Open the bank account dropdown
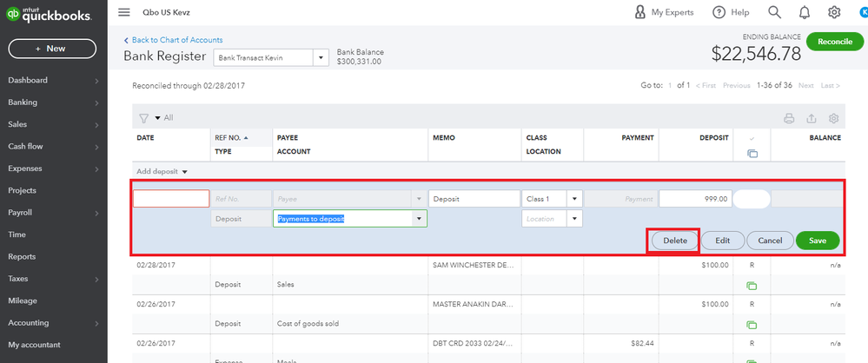 321,57
